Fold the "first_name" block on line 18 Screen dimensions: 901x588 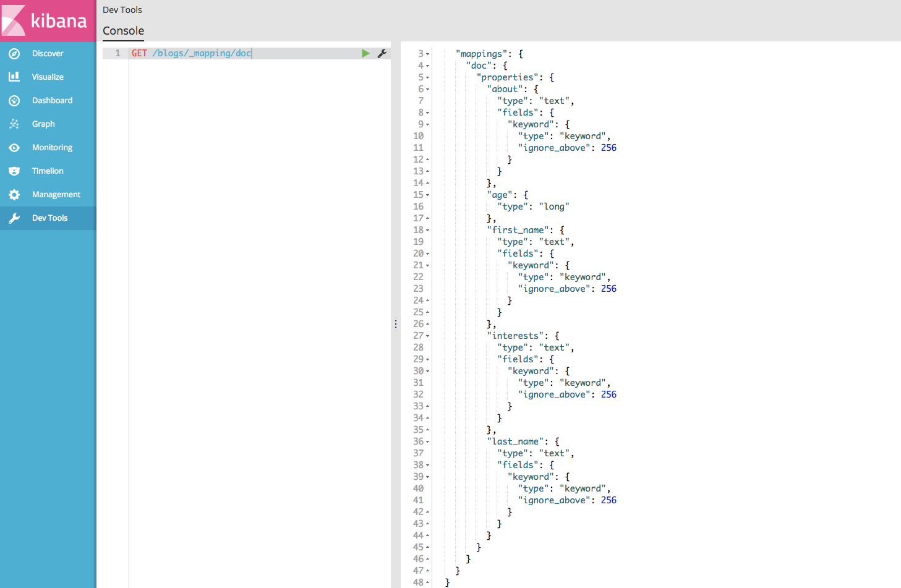coord(427,231)
